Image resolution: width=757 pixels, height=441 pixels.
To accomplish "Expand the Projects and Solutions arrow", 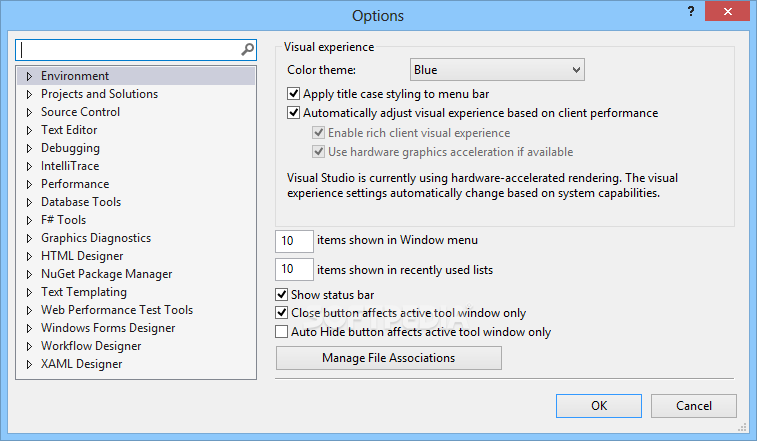I will (x=29, y=94).
